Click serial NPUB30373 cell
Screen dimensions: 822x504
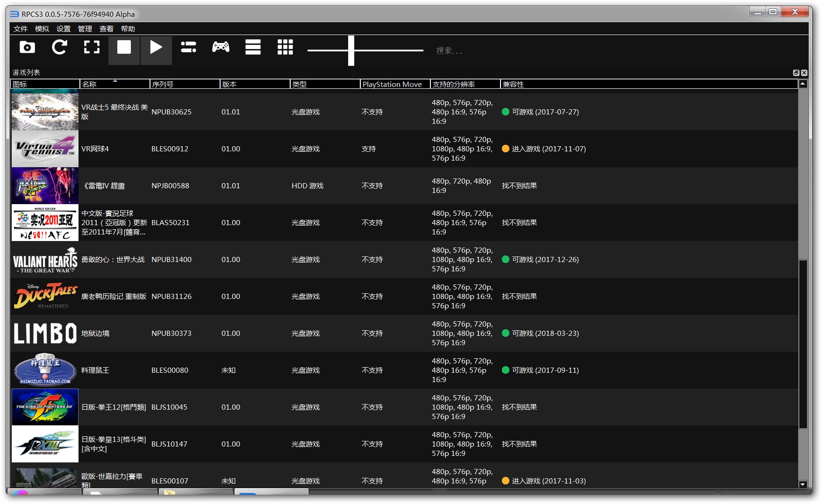point(172,334)
